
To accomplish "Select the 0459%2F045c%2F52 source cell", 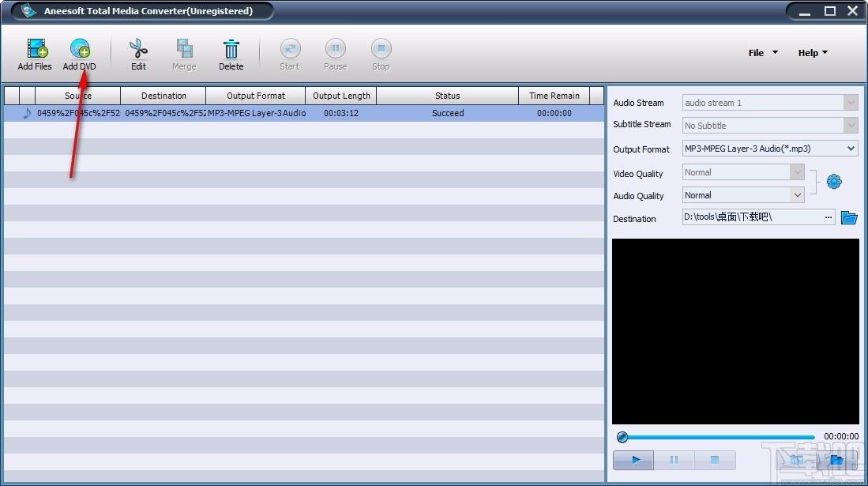I will [78, 113].
